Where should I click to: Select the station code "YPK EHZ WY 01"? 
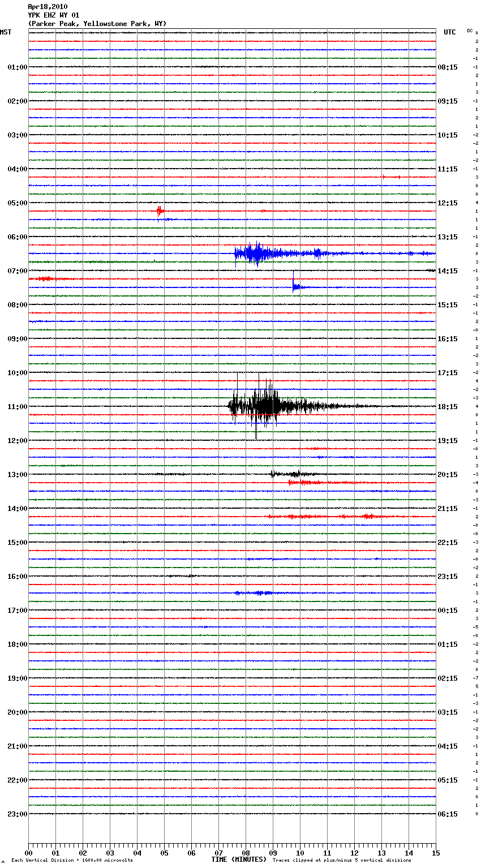coord(54,15)
